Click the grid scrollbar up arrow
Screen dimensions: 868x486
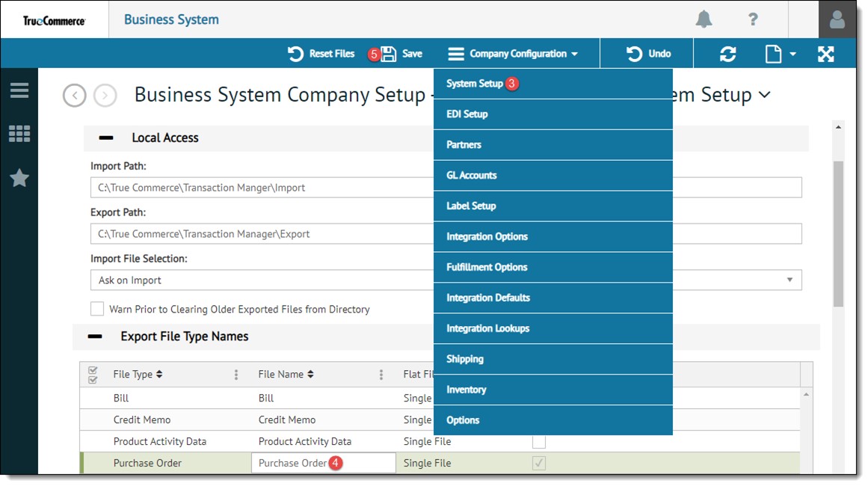tap(806, 394)
